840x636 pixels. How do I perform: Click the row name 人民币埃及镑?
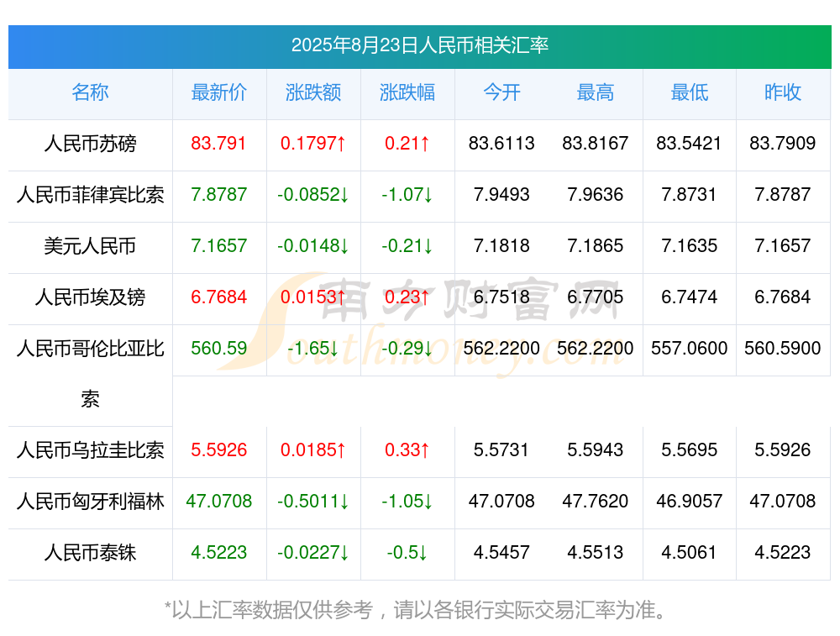[x=90, y=297]
